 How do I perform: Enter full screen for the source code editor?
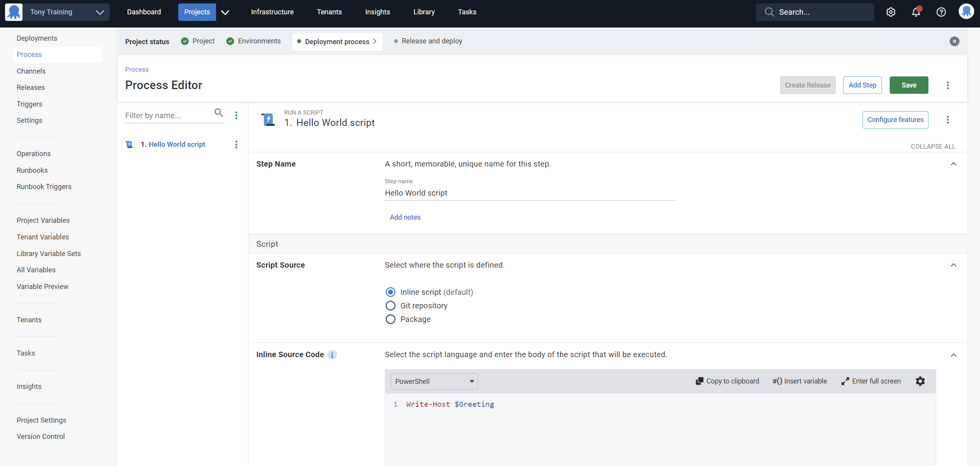871,381
